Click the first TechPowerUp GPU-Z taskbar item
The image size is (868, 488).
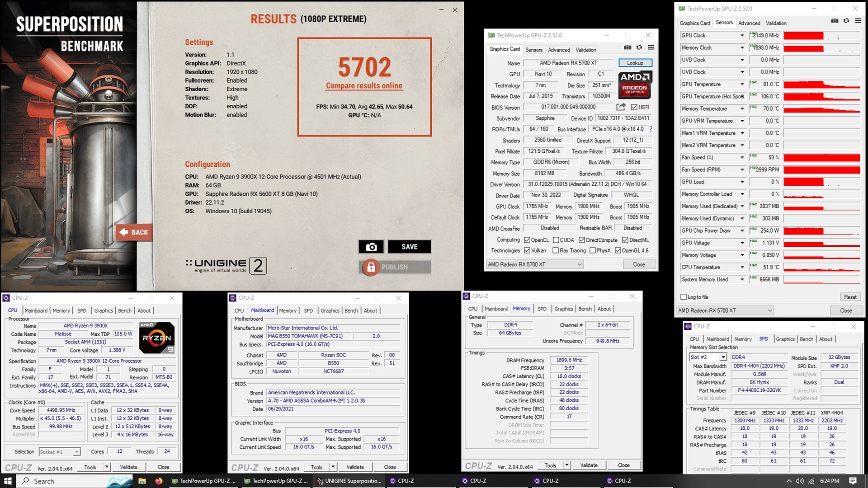click(x=204, y=481)
